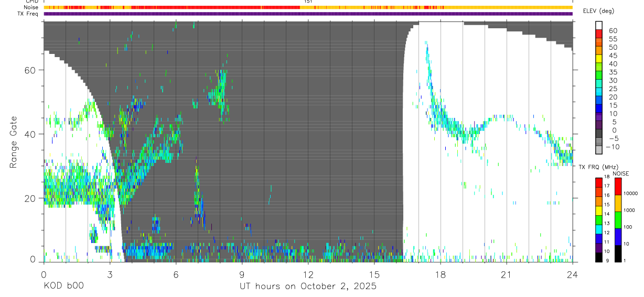The height and width of the screenshot is (297, 644).
Task: Click the yellow 40–45 degree ELEV color segment
Action: [x=599, y=59]
